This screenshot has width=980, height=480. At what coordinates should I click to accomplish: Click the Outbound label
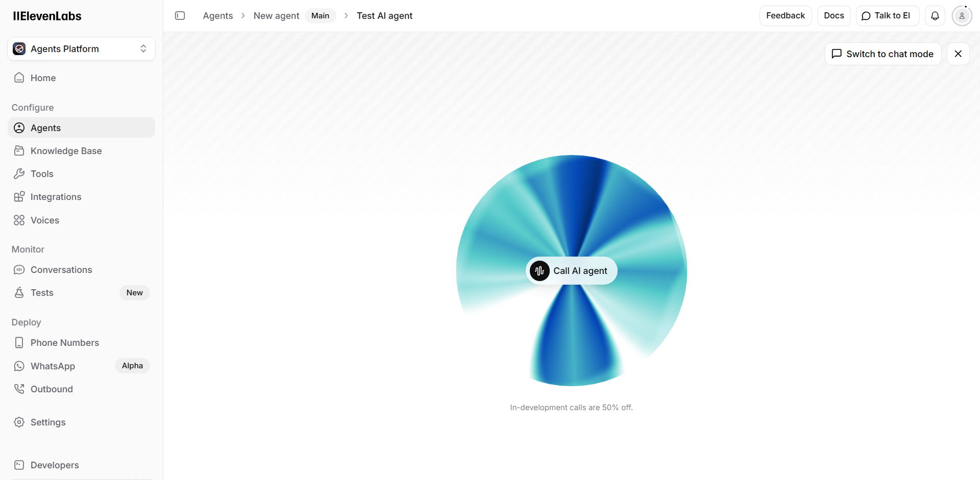(52, 389)
